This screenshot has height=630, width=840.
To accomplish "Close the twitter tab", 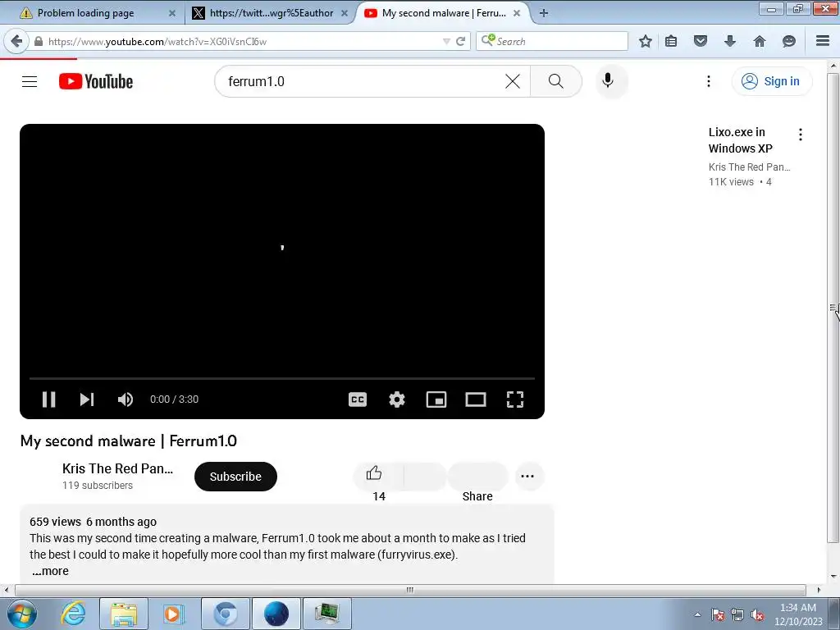I will [345, 13].
